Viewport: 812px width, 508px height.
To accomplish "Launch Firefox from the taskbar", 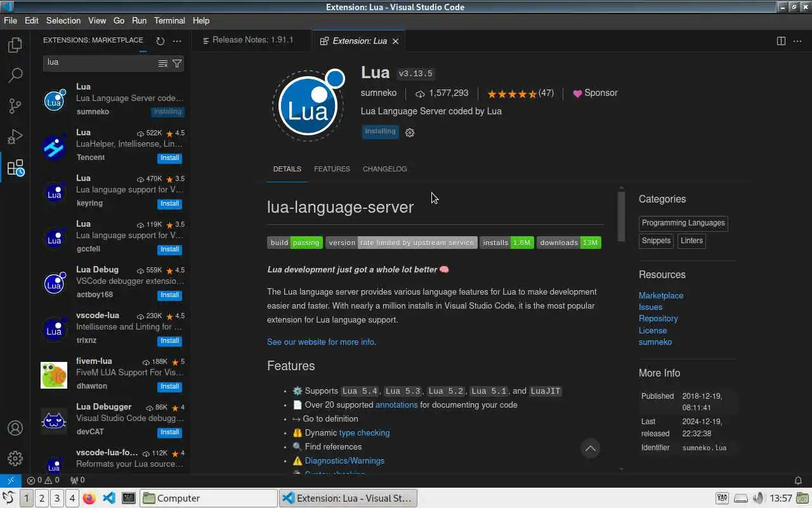I will pyautogui.click(x=89, y=498).
